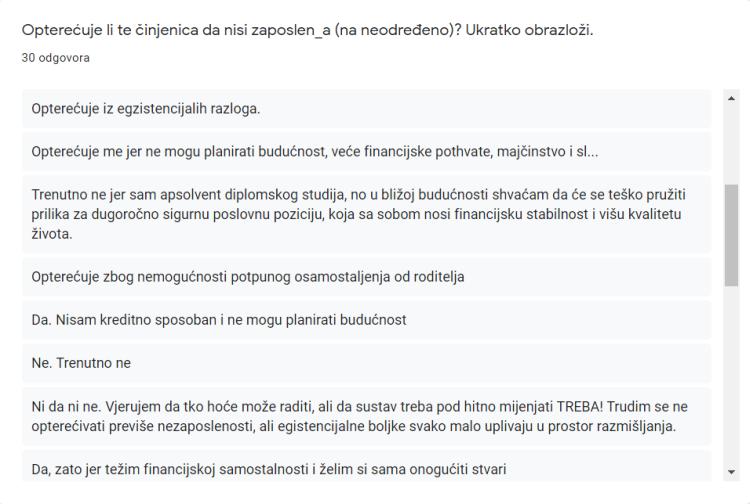Click the scrollbar down arrow

[731, 472]
